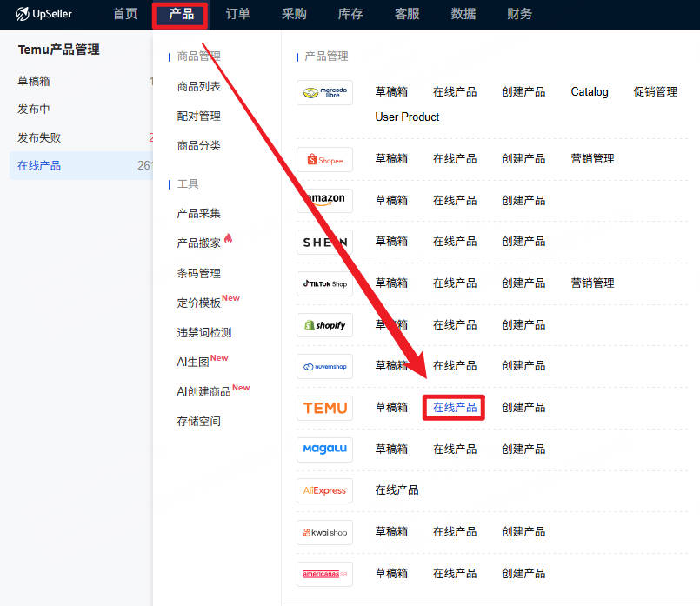700x606 pixels.
Task: Open 商品分类 under 商品管理
Action: [x=198, y=145]
